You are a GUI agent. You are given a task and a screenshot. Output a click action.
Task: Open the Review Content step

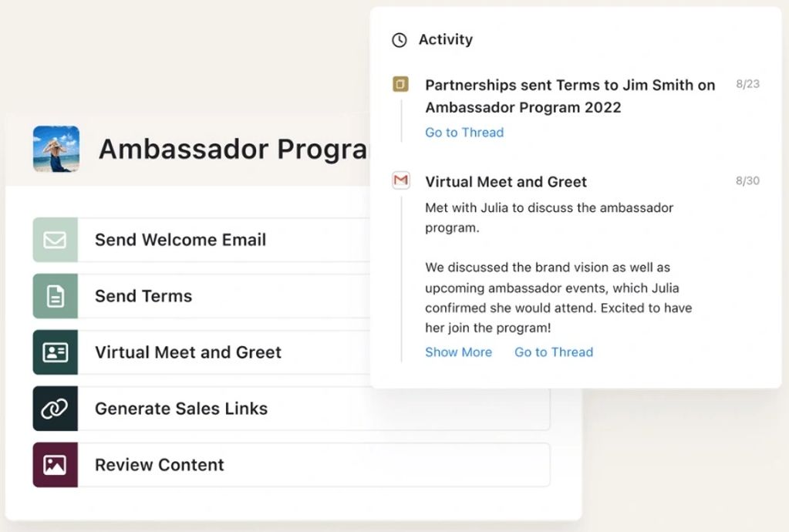pos(160,465)
